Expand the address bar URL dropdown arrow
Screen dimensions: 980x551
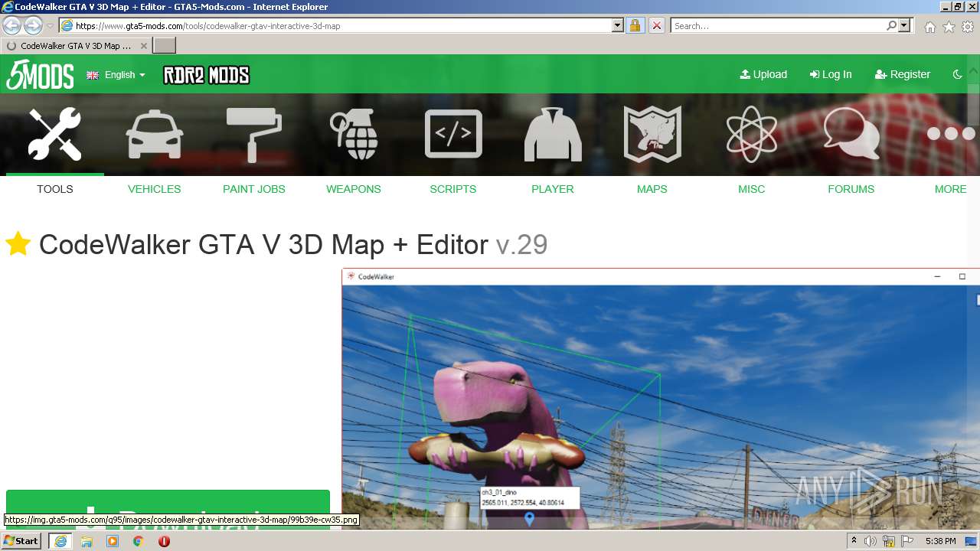(618, 25)
